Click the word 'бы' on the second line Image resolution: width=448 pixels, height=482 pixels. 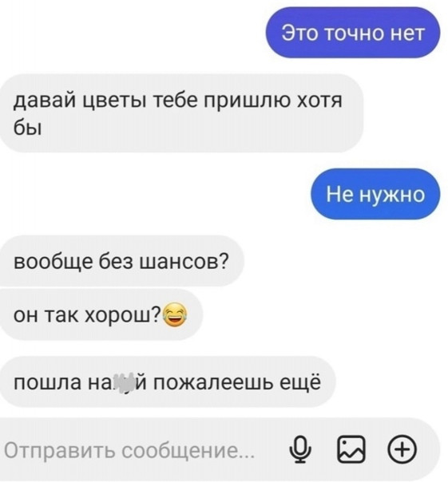[27, 128]
